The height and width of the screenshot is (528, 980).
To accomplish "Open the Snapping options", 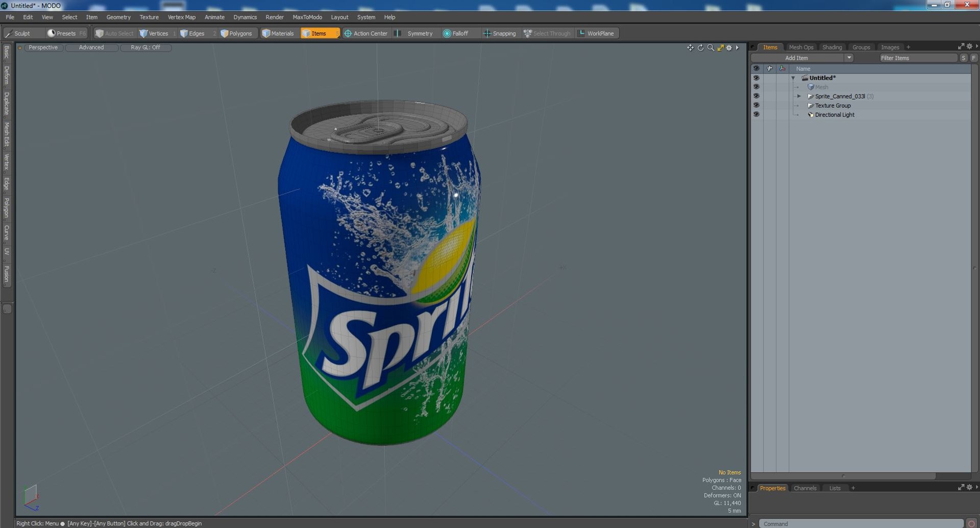I will pyautogui.click(x=500, y=33).
